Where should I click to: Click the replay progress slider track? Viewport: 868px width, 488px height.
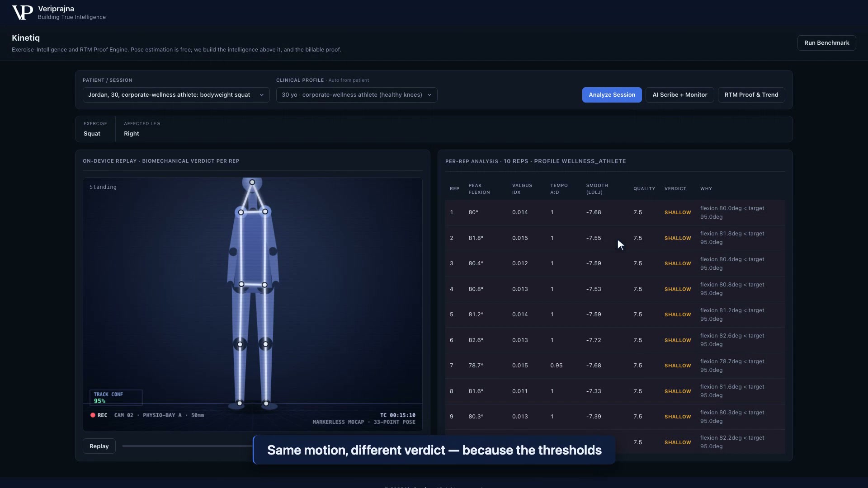[x=187, y=446]
